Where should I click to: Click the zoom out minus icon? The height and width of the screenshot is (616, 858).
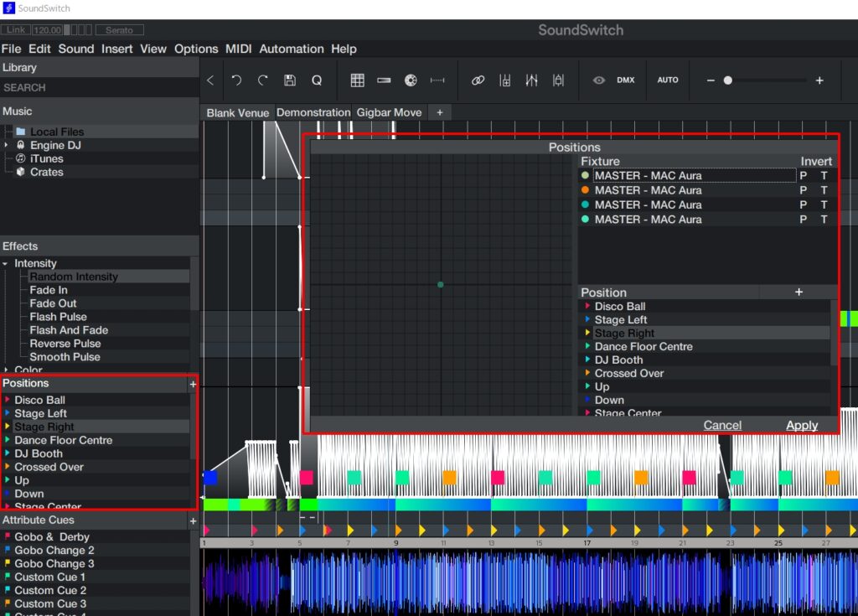click(711, 80)
